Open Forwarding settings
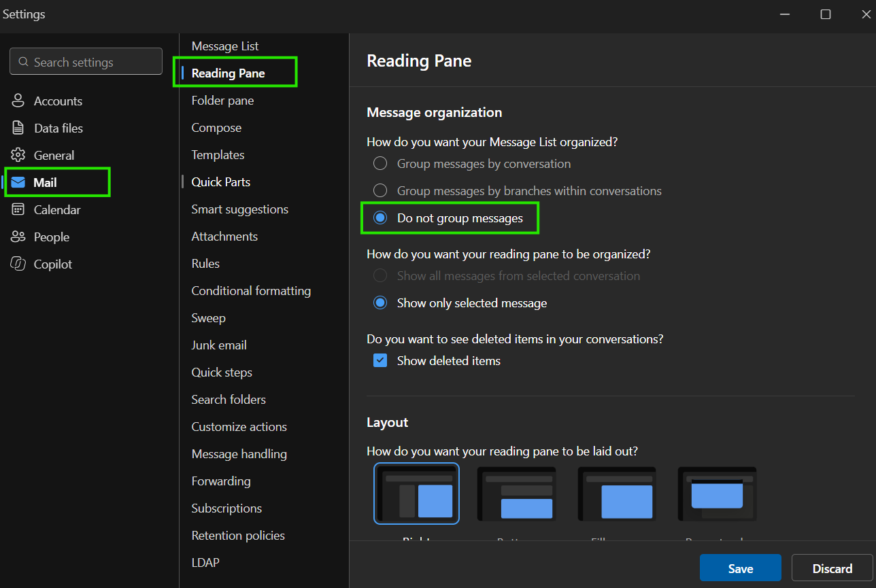The width and height of the screenshot is (876, 588). (x=221, y=481)
